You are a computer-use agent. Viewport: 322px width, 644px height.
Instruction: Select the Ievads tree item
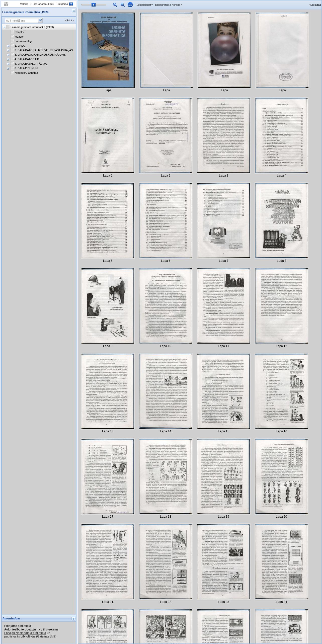point(19,37)
